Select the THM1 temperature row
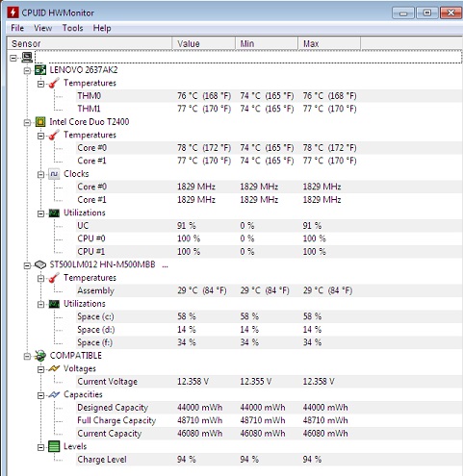463x476 pixels. 269,109
